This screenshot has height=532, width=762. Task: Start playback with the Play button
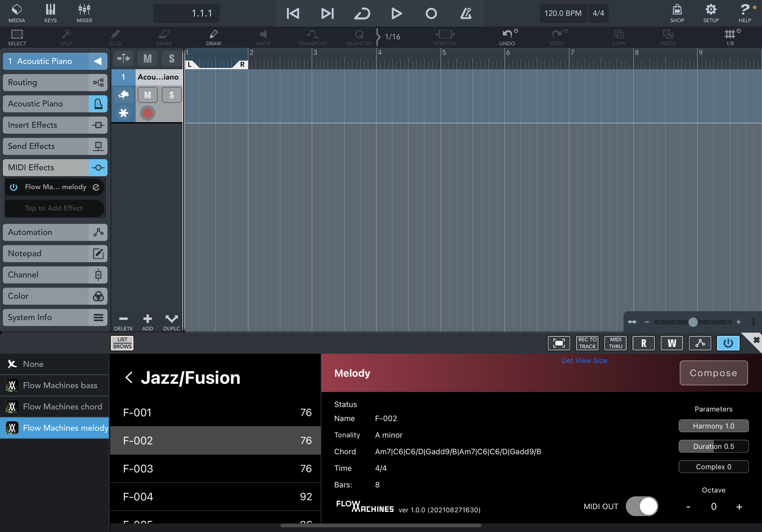coord(396,13)
